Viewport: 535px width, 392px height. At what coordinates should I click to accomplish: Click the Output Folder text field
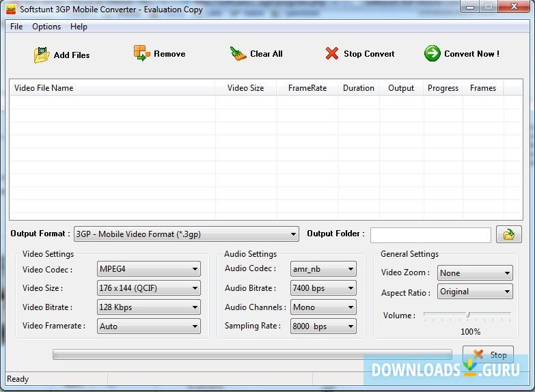tap(430, 235)
